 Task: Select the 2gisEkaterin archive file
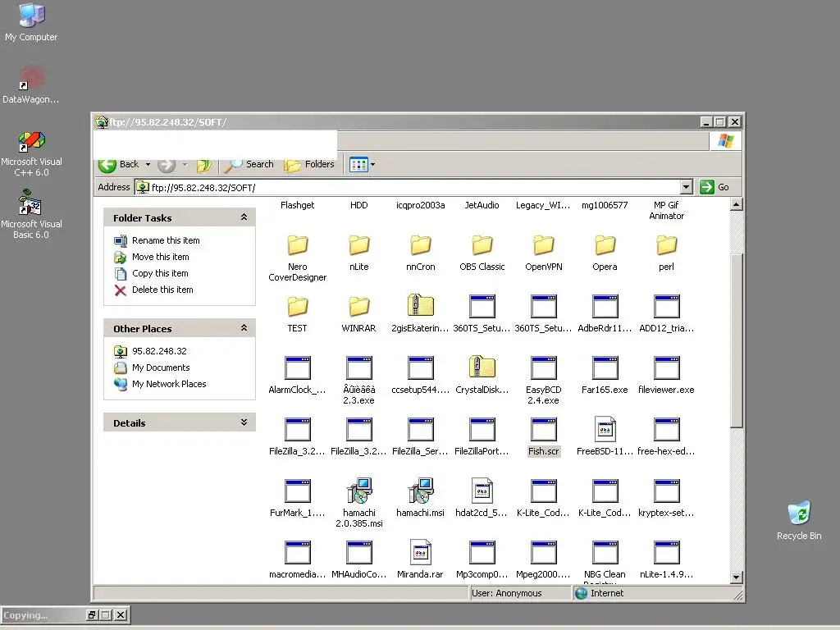[x=421, y=314]
